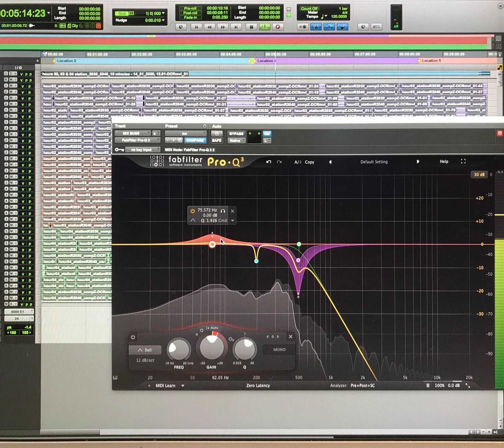Toggle the green loop playback button
504x448 pixels.
[x=264, y=27]
